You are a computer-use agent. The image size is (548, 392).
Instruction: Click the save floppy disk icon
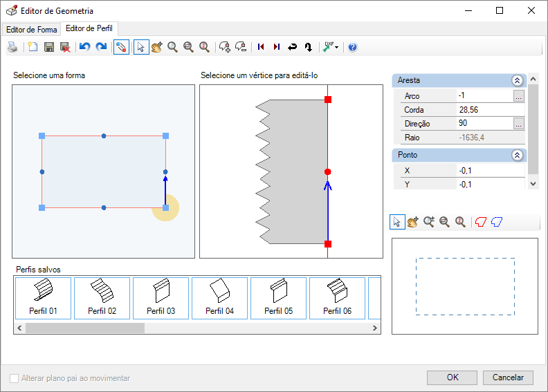click(49, 47)
